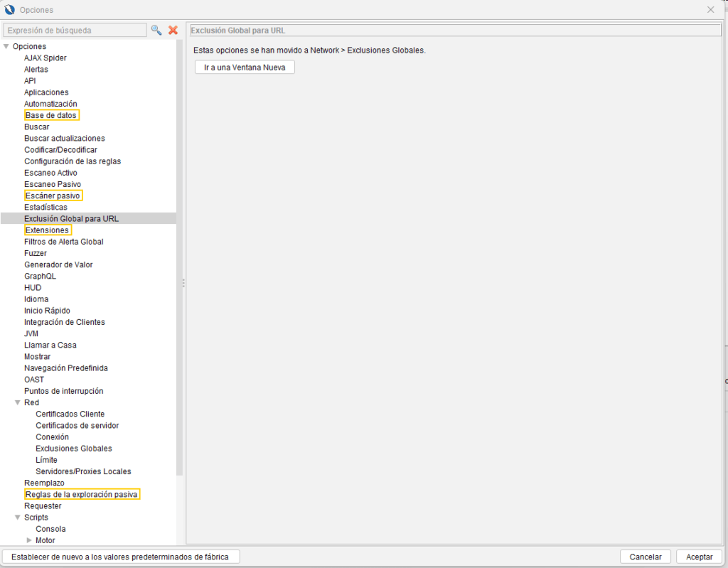728x568 pixels.
Task: Collapse the Scripts tree node
Action: (x=18, y=518)
